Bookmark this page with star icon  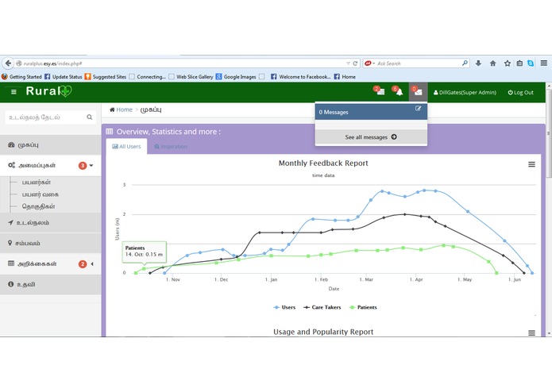click(x=507, y=63)
